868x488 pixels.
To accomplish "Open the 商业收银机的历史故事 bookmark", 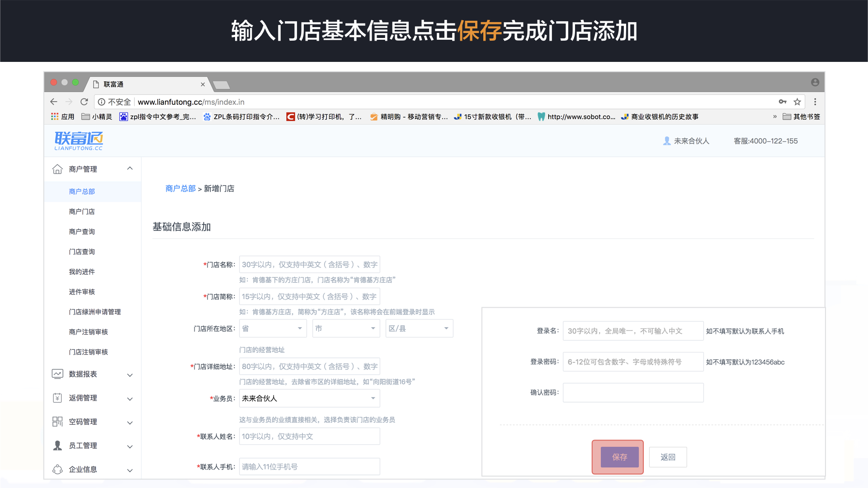I will coord(660,117).
